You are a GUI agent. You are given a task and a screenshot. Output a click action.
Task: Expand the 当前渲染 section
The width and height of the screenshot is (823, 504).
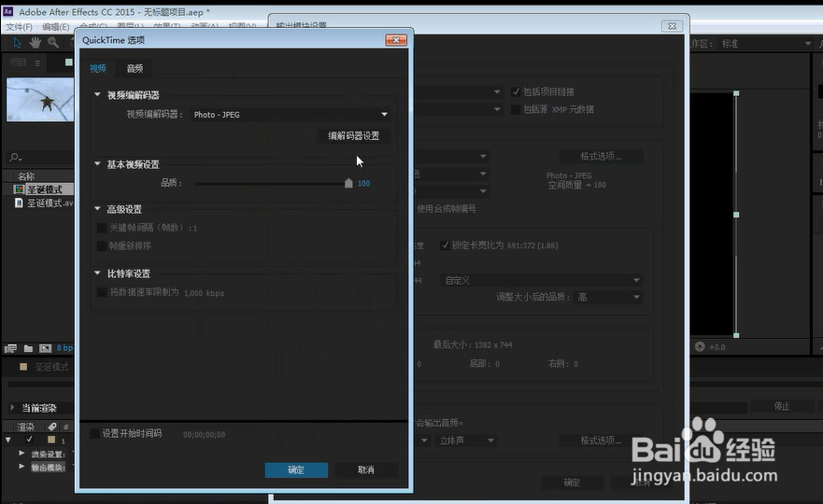pyautogui.click(x=12, y=408)
